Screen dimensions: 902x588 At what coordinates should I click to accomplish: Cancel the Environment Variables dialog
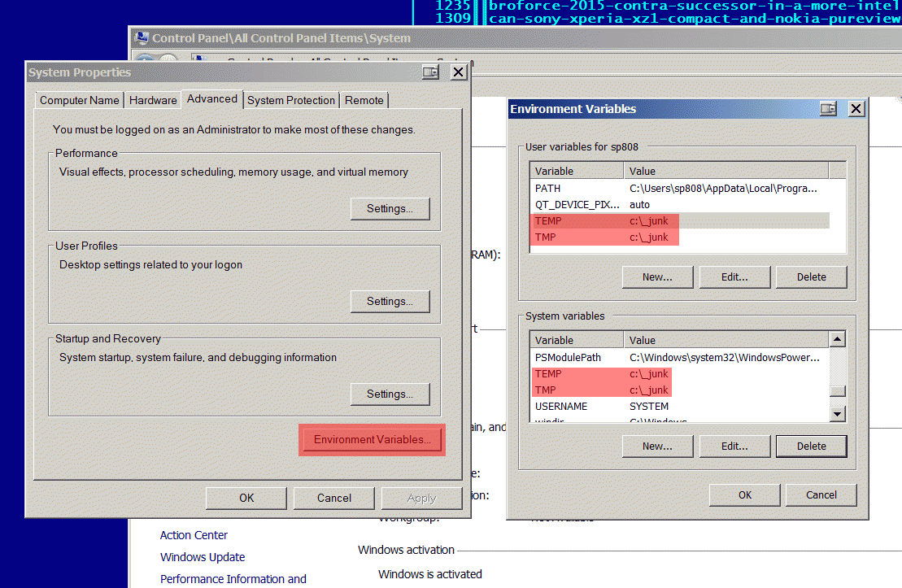pos(821,495)
